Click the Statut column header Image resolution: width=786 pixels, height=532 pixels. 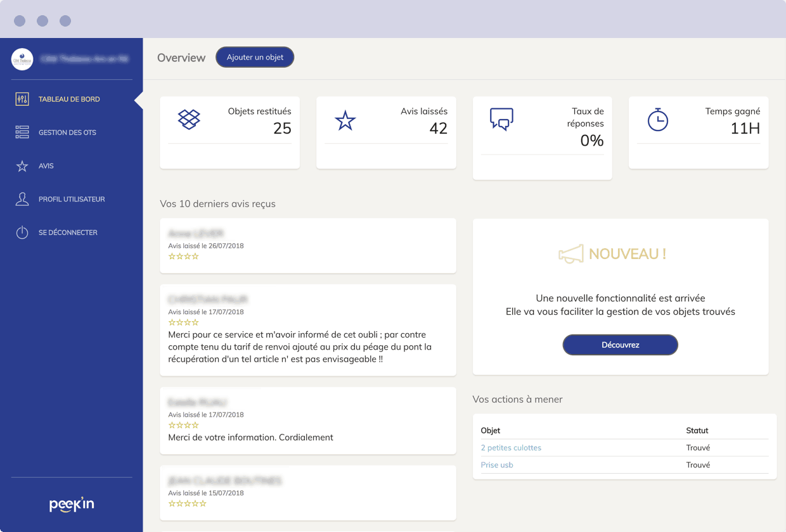[x=697, y=431]
